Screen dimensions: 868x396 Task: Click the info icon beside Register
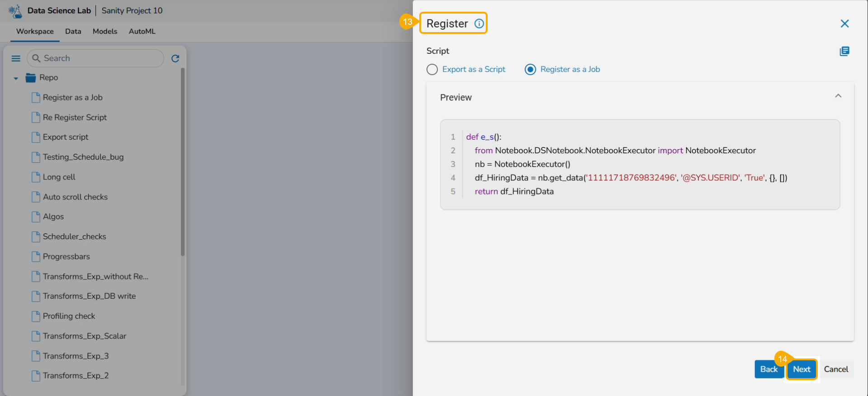point(479,24)
